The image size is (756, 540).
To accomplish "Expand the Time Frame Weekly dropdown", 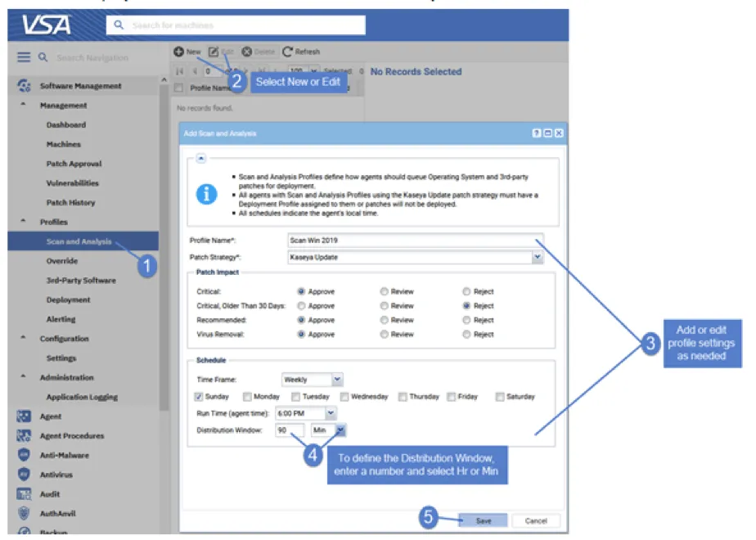I will point(337,380).
